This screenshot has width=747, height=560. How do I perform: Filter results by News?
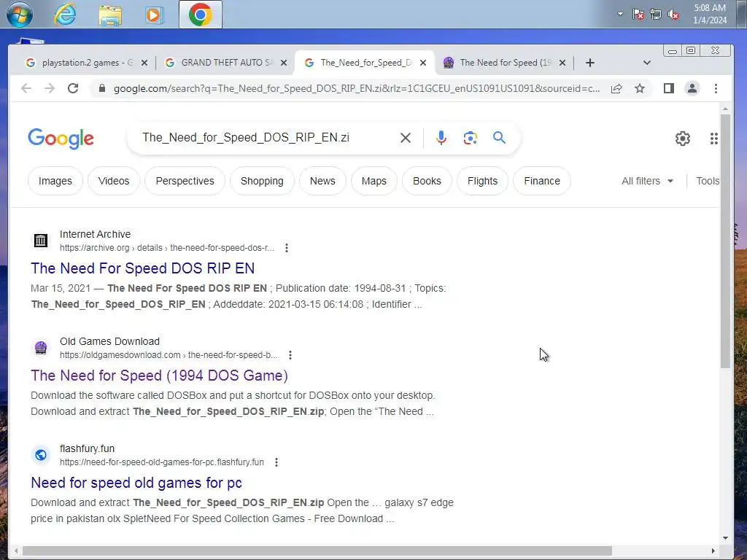click(x=322, y=181)
